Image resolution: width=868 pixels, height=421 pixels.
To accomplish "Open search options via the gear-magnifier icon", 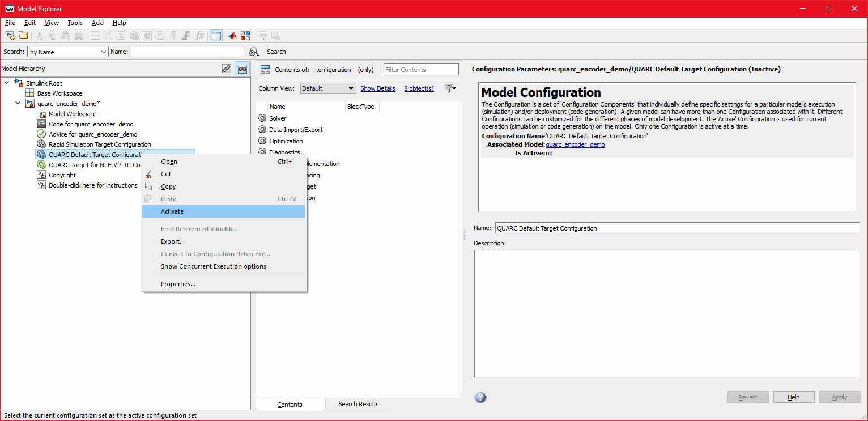I will click(x=254, y=52).
